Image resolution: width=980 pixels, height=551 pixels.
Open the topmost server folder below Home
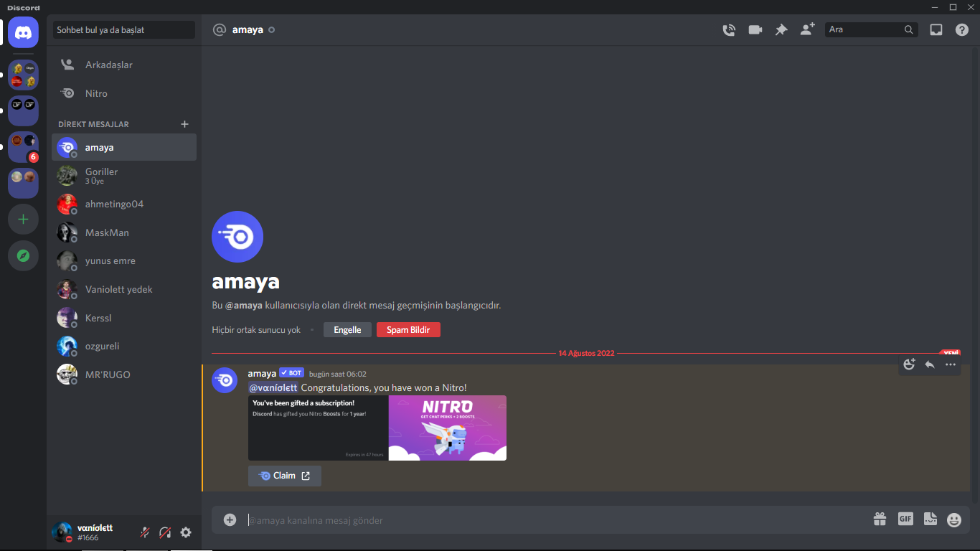pos(23,75)
